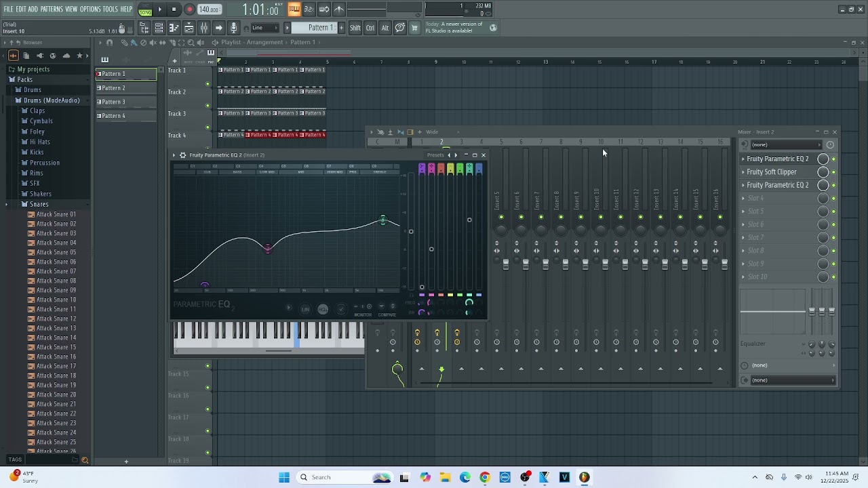Open the EDIT menu
The image size is (868, 488).
pos(21,9)
